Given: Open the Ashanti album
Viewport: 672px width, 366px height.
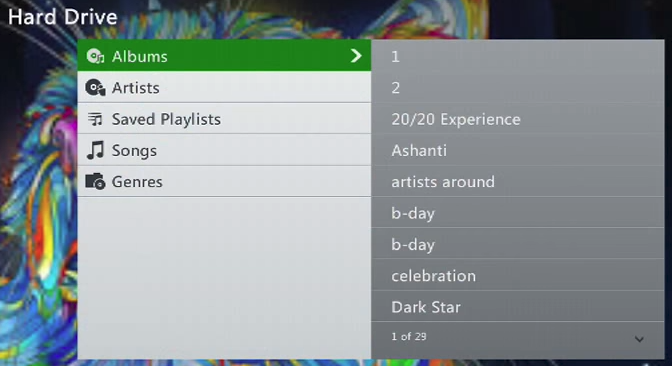Looking at the screenshot, I should coord(518,150).
